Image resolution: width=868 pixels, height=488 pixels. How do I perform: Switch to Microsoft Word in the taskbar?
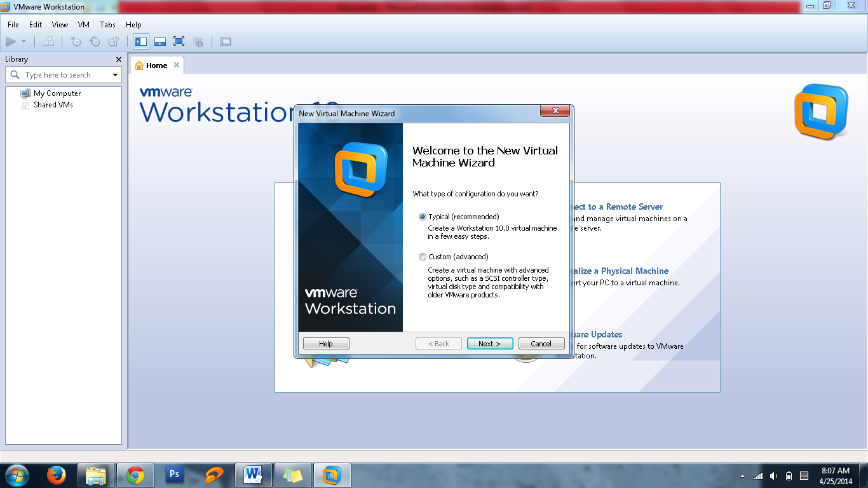[x=254, y=475]
